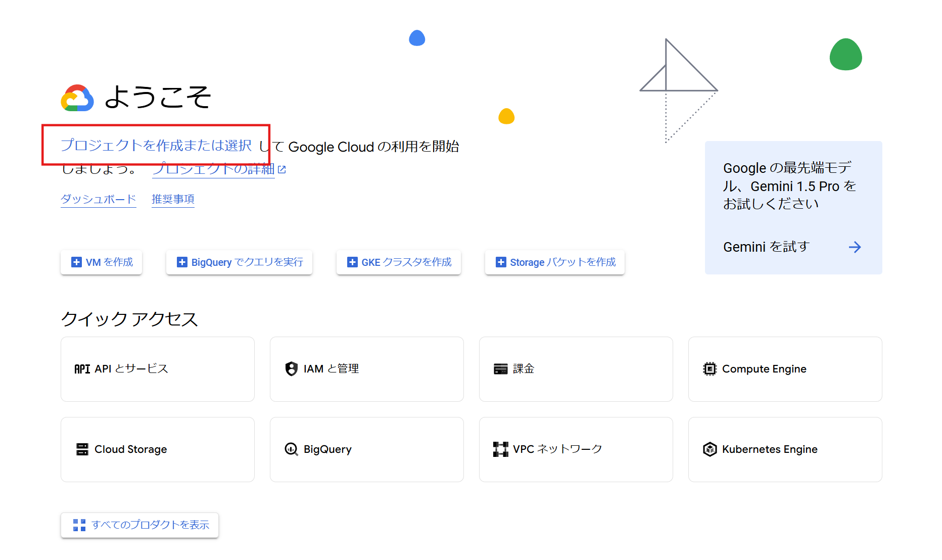
Task: Open プロジェクトを作成または選択 link
Action: pyautogui.click(x=156, y=146)
